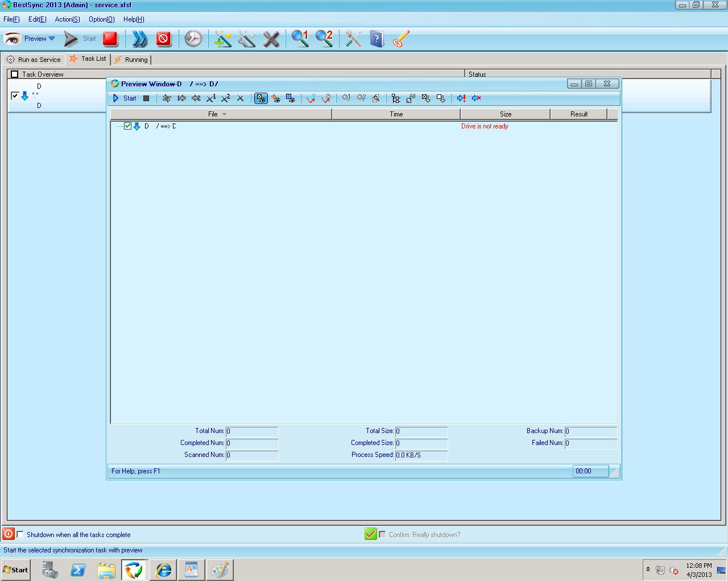The width and height of the screenshot is (728, 582).
Task: Open the Option menu
Action: (102, 19)
